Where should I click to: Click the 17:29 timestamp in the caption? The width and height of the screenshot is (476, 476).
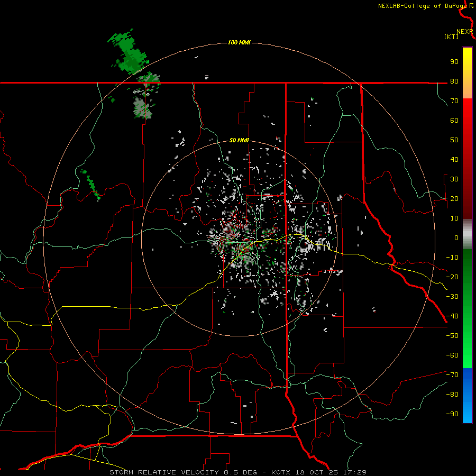[x=355, y=472]
